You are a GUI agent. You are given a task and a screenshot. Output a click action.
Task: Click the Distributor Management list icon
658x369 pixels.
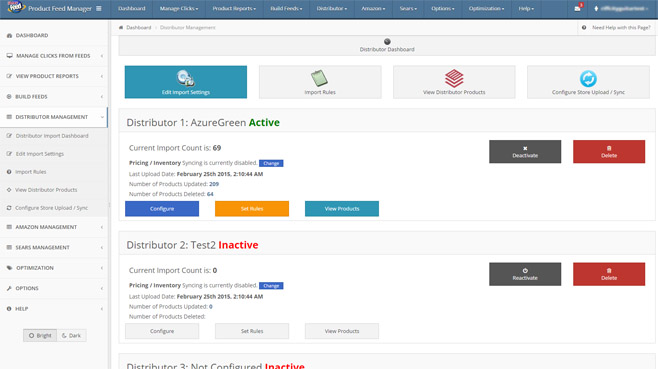point(9,117)
